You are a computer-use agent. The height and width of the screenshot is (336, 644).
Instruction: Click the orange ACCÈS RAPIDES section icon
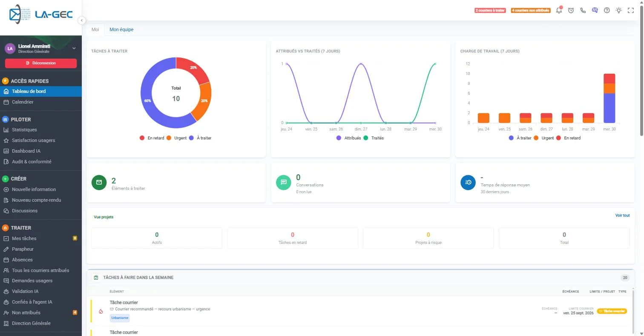pyautogui.click(x=6, y=81)
